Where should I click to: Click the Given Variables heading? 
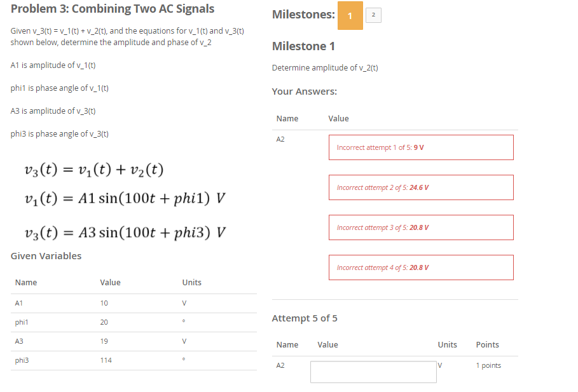(x=46, y=255)
